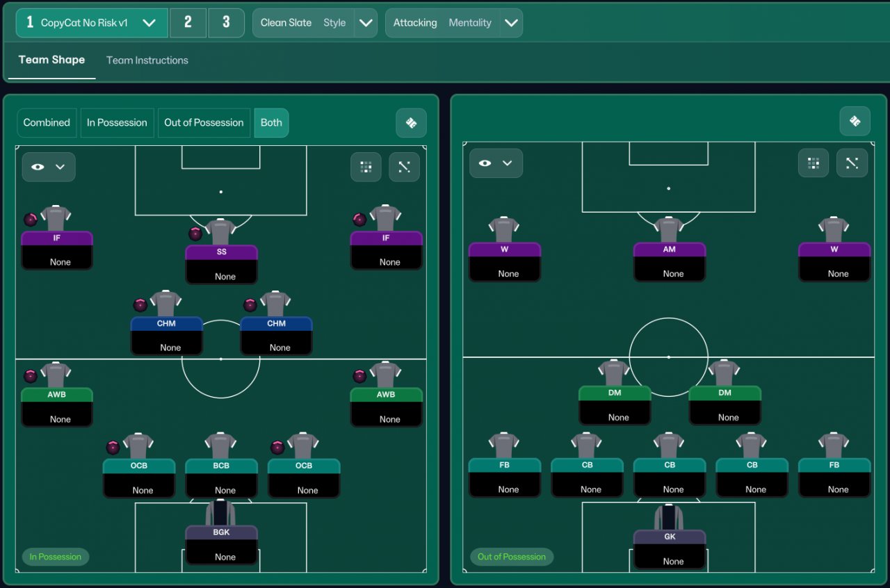Select the BCB shirt icon

[x=221, y=446]
